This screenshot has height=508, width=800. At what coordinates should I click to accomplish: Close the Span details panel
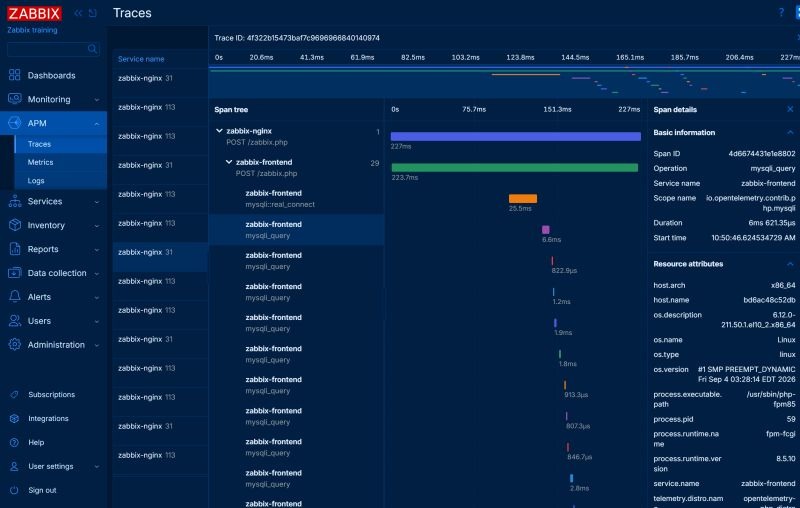tap(790, 109)
